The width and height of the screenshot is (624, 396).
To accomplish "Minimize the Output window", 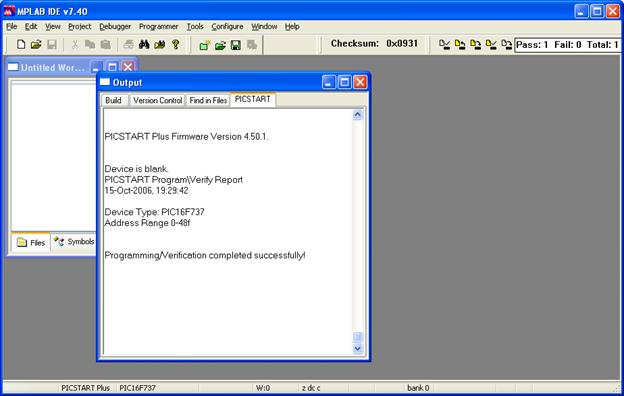I will [x=329, y=82].
